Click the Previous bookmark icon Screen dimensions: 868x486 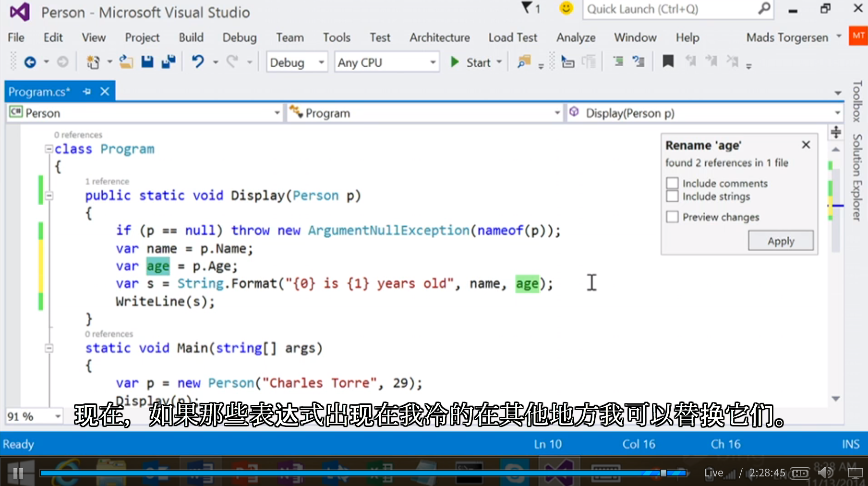coord(690,61)
